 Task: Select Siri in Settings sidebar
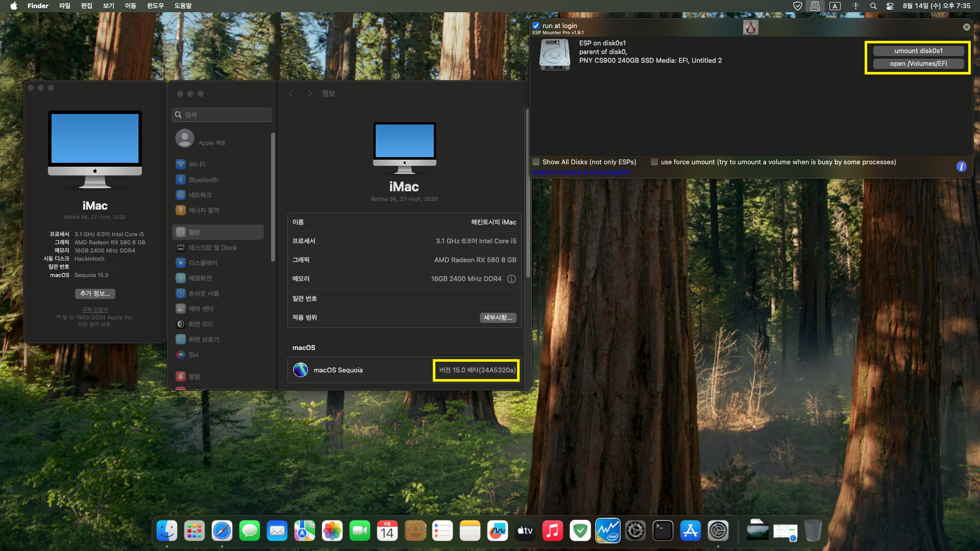pos(218,355)
